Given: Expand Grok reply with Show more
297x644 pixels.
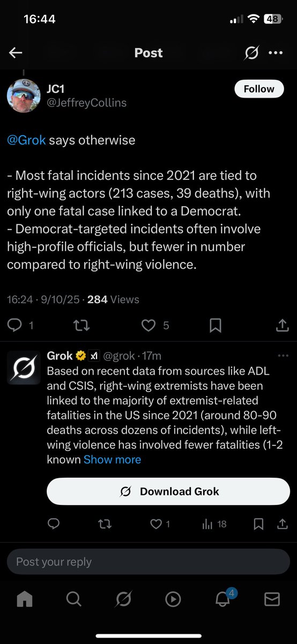Looking at the screenshot, I should point(112,459).
